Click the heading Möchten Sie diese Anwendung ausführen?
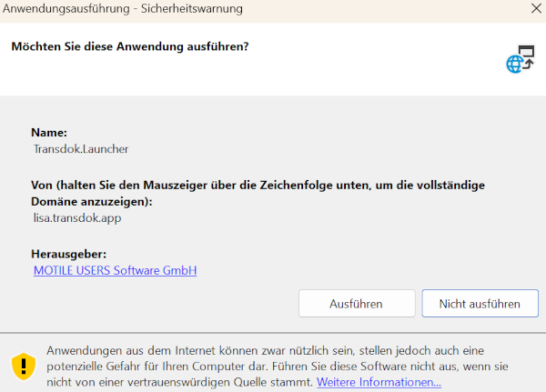 click(130, 46)
